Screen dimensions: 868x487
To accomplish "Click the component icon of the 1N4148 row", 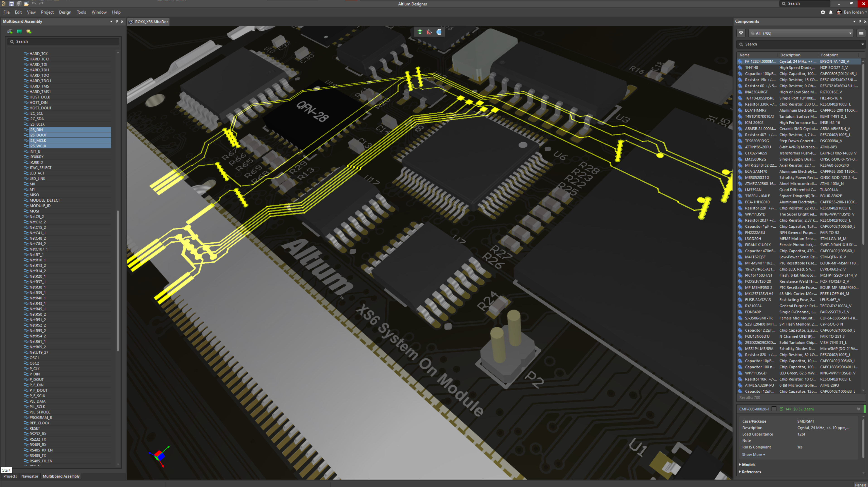I will pos(740,68).
